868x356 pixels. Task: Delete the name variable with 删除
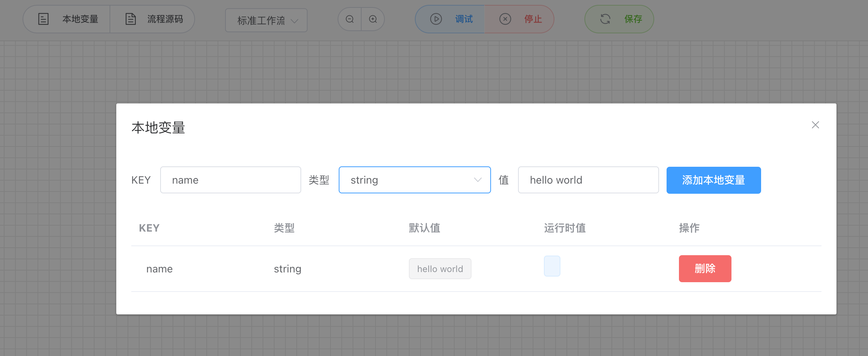pyautogui.click(x=704, y=268)
